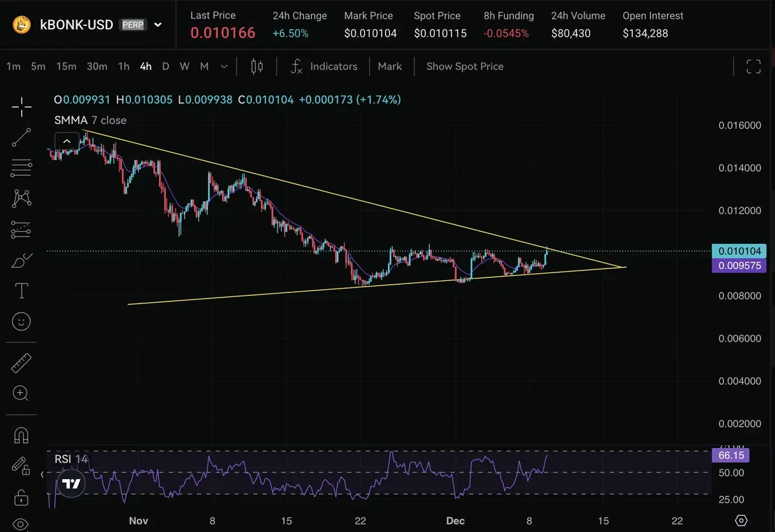Click the Mark Price $0.010104 value
The width and height of the screenshot is (775, 532).
[371, 33]
